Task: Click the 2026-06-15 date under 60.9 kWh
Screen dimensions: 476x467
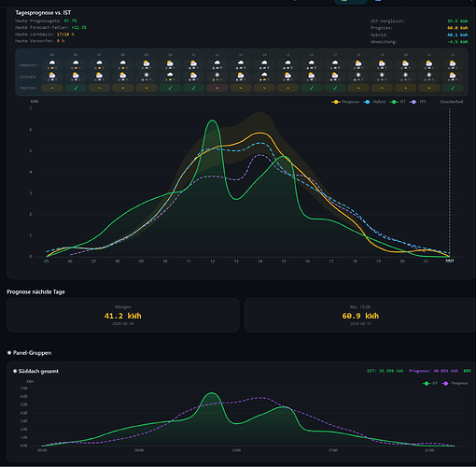Action: point(360,324)
